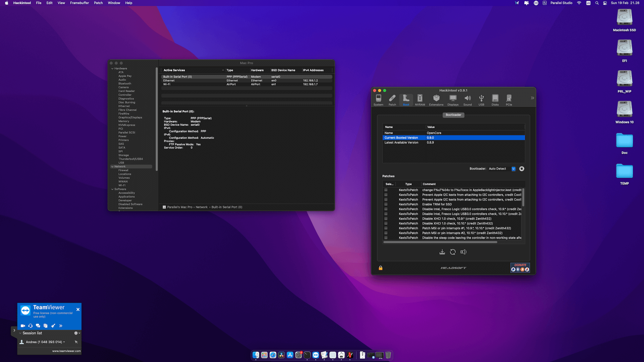This screenshot has height=362, width=644.
Task: Open the Patch tool in Hackintool
Action: coord(392,100)
